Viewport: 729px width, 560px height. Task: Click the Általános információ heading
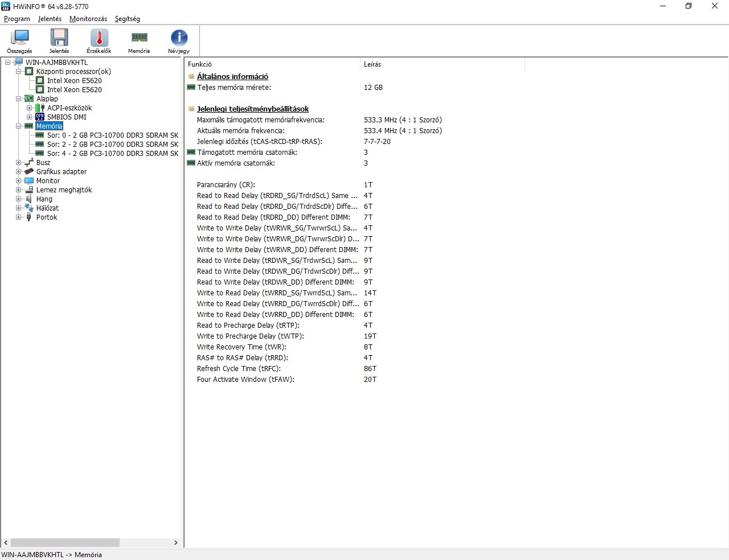232,76
